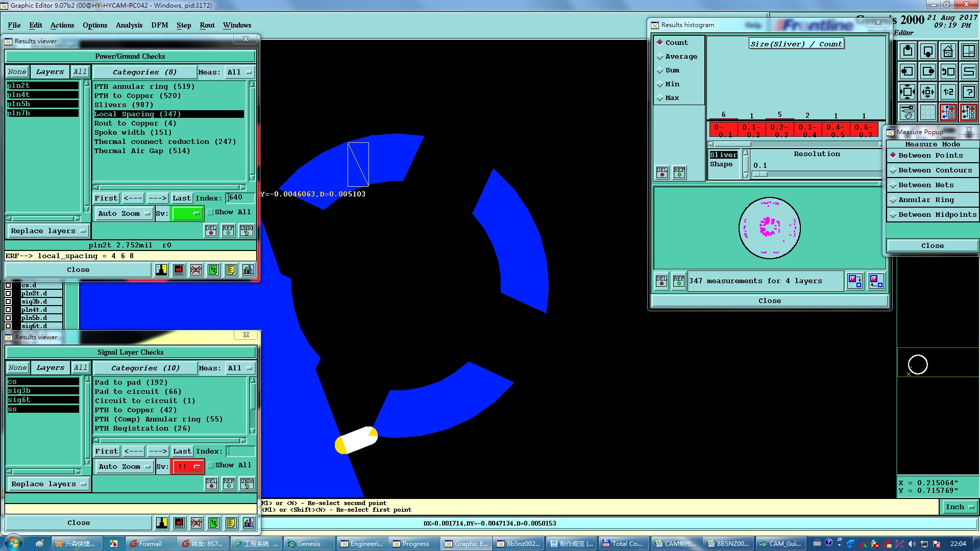Click the 1:2 zoom ratio icon
The width and height of the screenshot is (980, 551).
(x=948, y=92)
